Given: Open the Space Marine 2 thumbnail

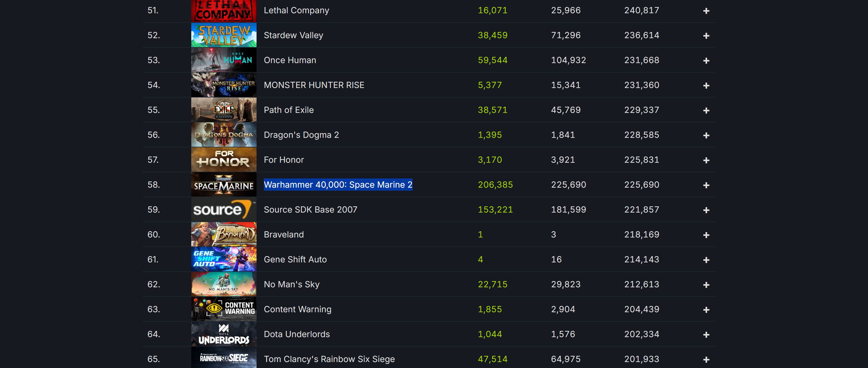Looking at the screenshot, I should 224,184.
